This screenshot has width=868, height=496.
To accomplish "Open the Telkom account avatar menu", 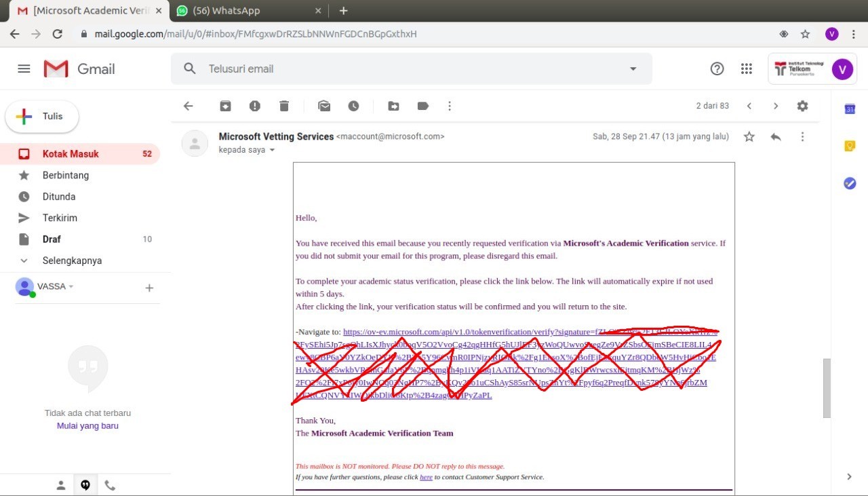I will tap(842, 69).
